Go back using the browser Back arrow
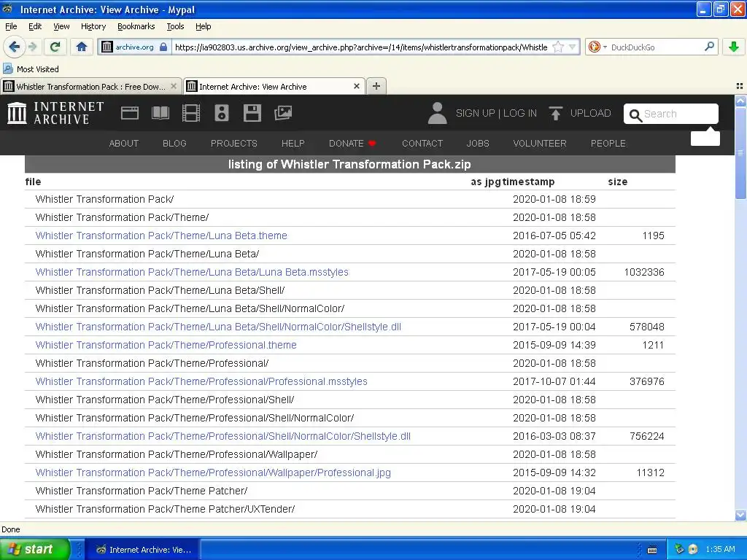This screenshot has height=560, width=747. click(x=14, y=47)
